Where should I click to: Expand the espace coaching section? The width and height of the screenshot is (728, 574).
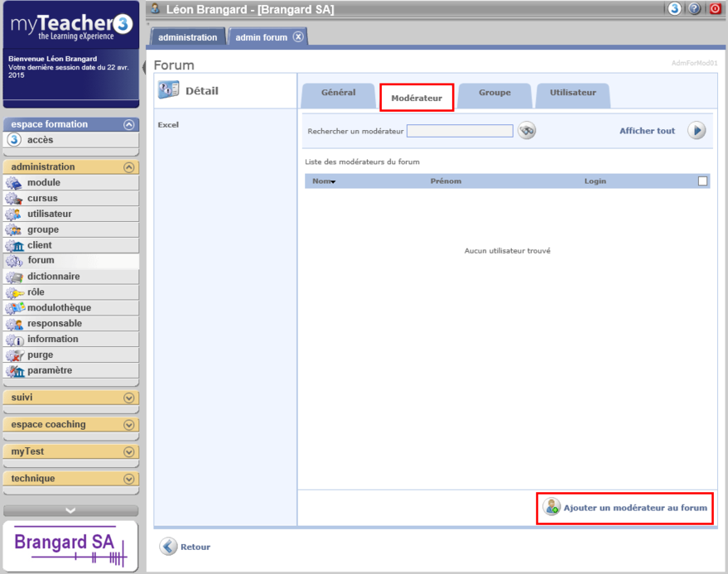coord(128,425)
